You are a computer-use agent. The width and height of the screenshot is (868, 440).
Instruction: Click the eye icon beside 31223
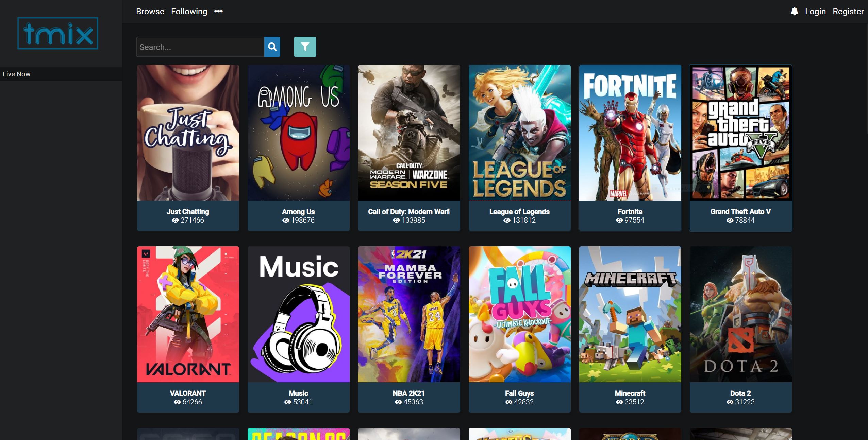(x=730, y=402)
